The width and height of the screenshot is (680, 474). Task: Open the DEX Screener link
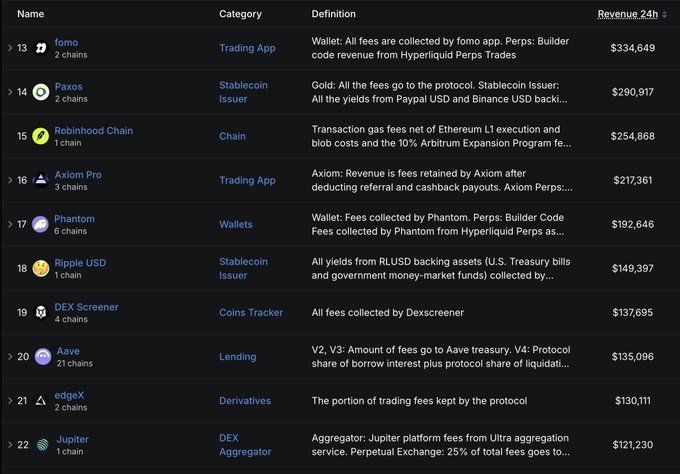86,307
